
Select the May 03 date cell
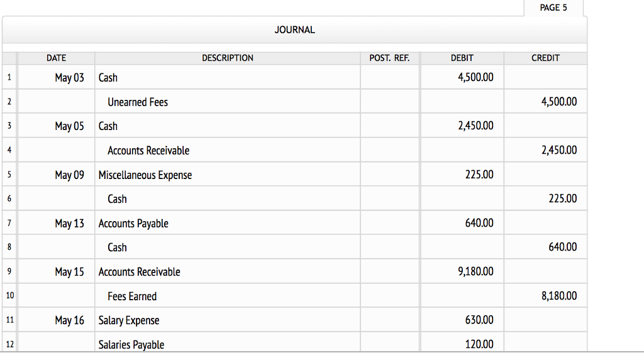[56, 77]
